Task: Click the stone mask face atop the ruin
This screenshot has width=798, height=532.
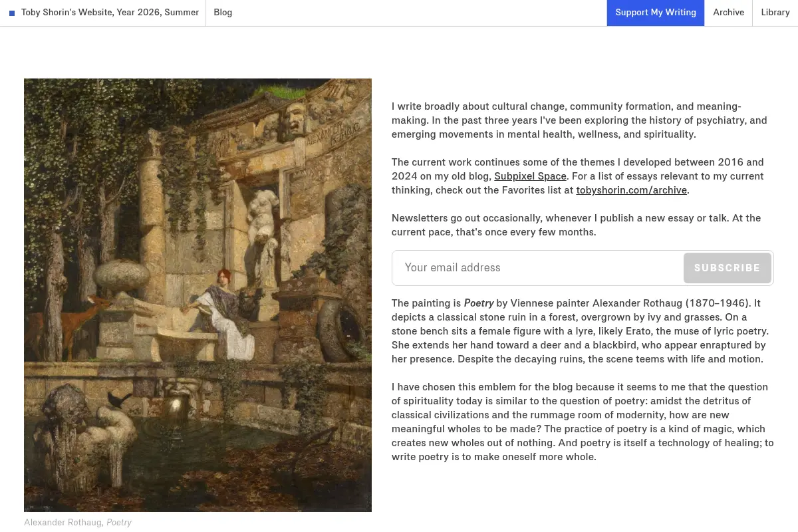Action: 293,121
